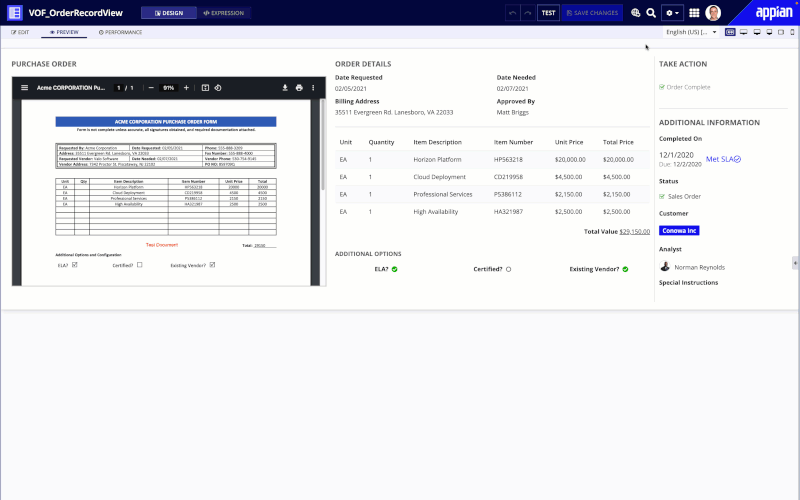Open the Edit tab
The image size is (800, 500).
[20, 32]
